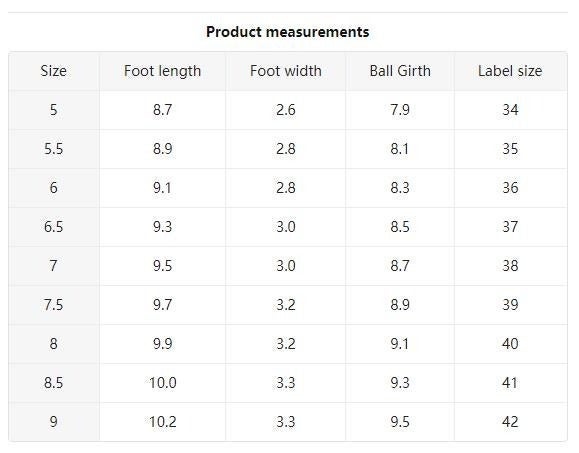579x453 pixels.
Task: Click ball girth value 9.5
Action: pyautogui.click(x=400, y=422)
